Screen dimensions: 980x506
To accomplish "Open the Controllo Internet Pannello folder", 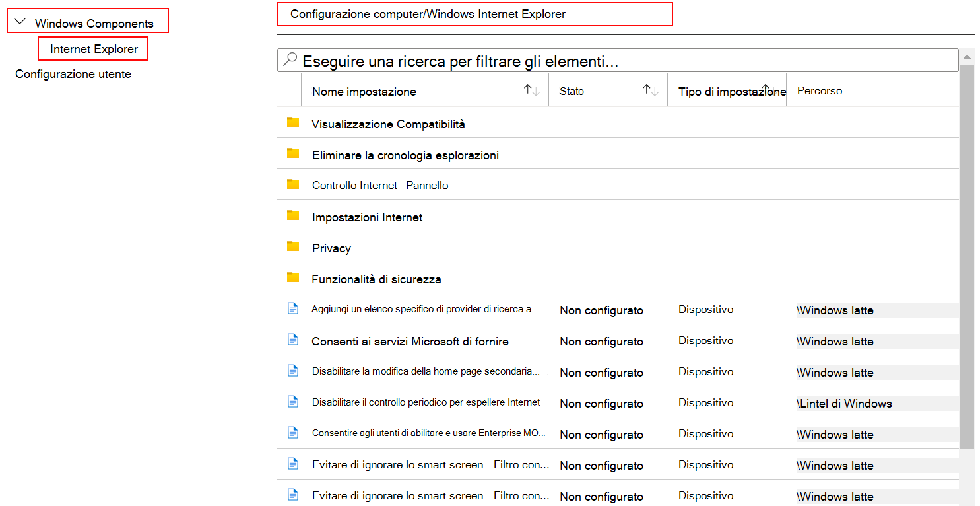I will pyautogui.click(x=380, y=185).
